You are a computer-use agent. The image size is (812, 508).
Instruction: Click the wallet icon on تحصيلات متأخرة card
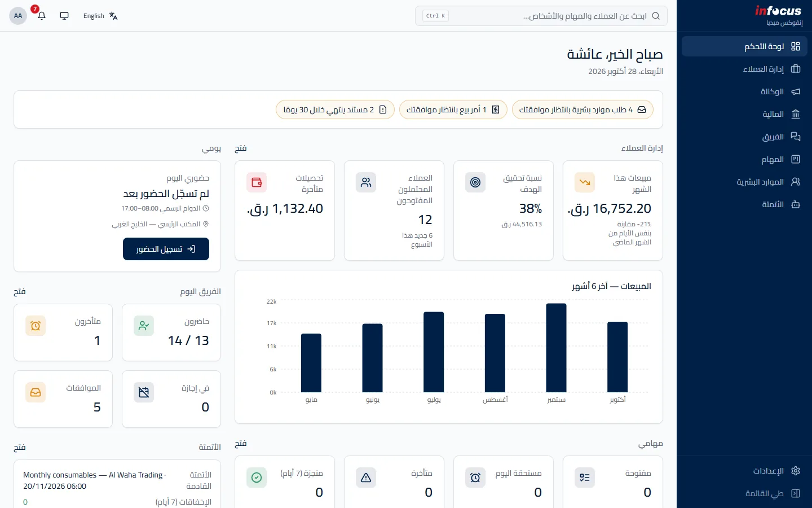(257, 182)
